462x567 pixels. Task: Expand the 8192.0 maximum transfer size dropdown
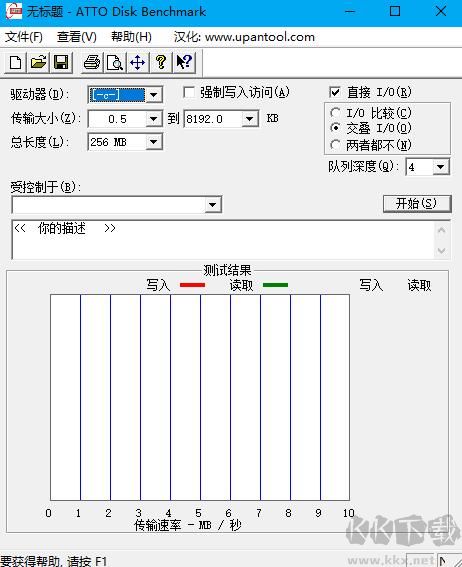coord(249,119)
